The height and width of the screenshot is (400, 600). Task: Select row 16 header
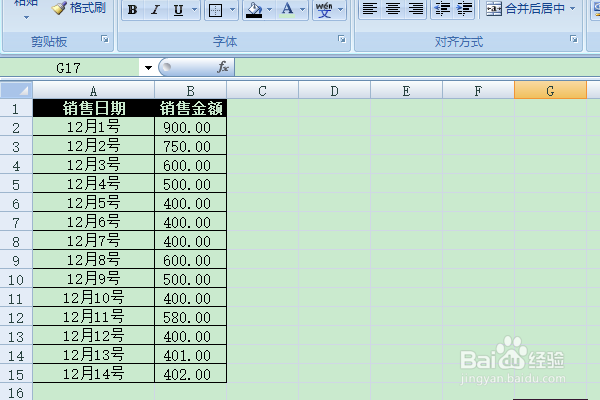pos(16,392)
